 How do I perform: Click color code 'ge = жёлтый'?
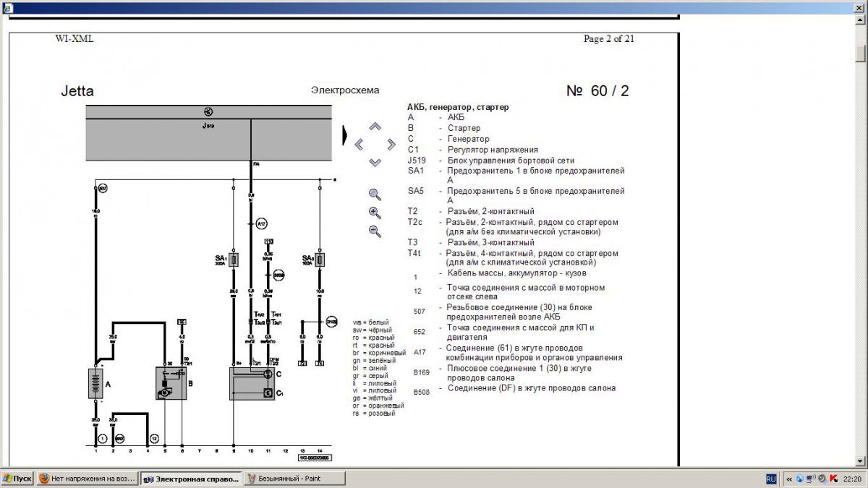tap(373, 398)
